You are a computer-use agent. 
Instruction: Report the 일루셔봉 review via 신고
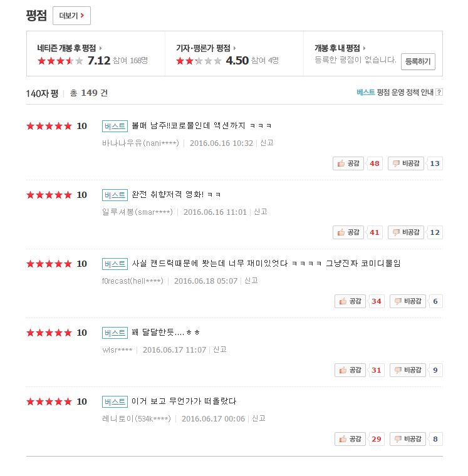[x=261, y=212]
